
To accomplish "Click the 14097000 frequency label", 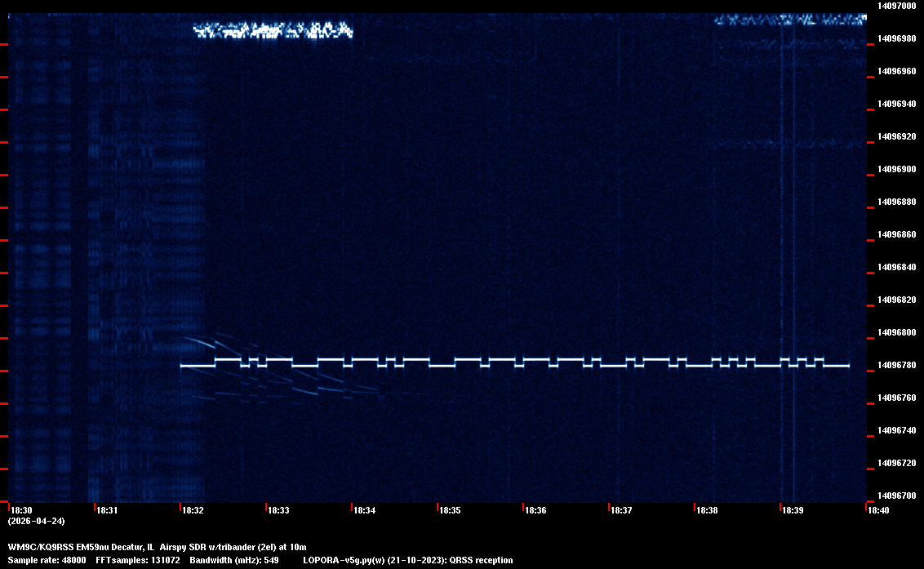I will tap(895, 6).
